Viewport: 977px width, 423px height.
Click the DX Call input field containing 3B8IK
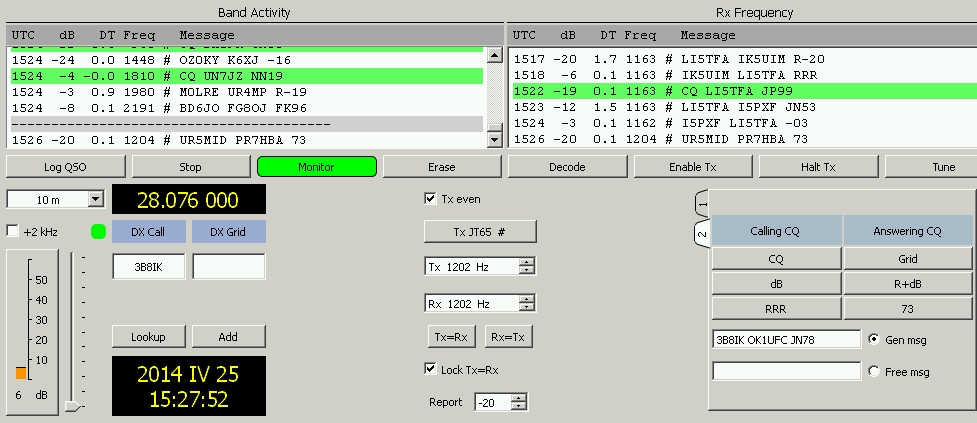click(148, 267)
